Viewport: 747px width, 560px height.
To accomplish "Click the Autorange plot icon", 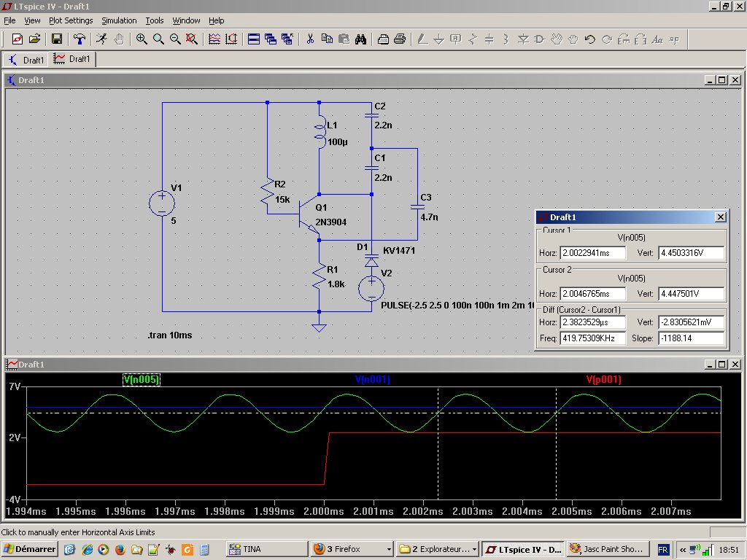I will pos(232,39).
